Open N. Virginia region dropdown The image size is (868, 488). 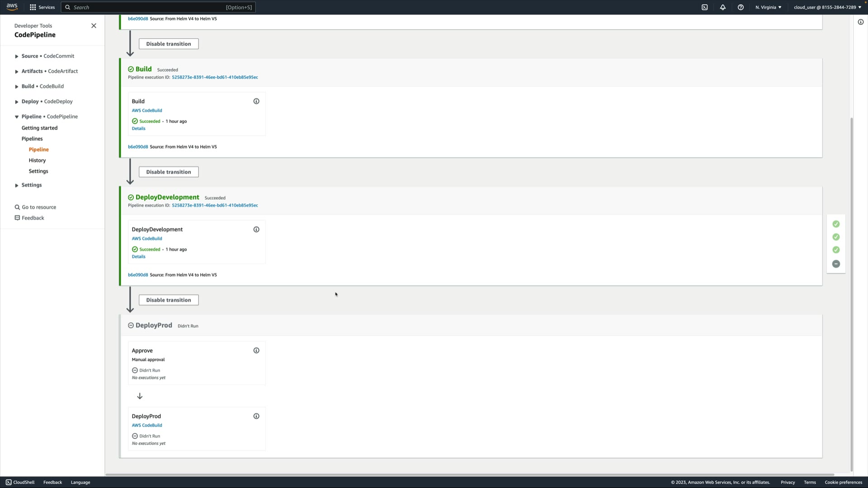(768, 7)
